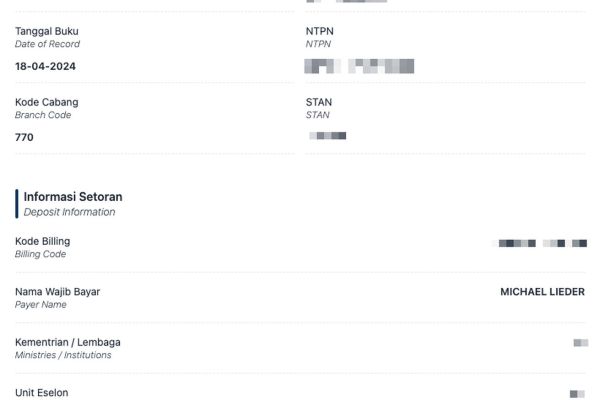Click the Kode Billing label

point(43,241)
